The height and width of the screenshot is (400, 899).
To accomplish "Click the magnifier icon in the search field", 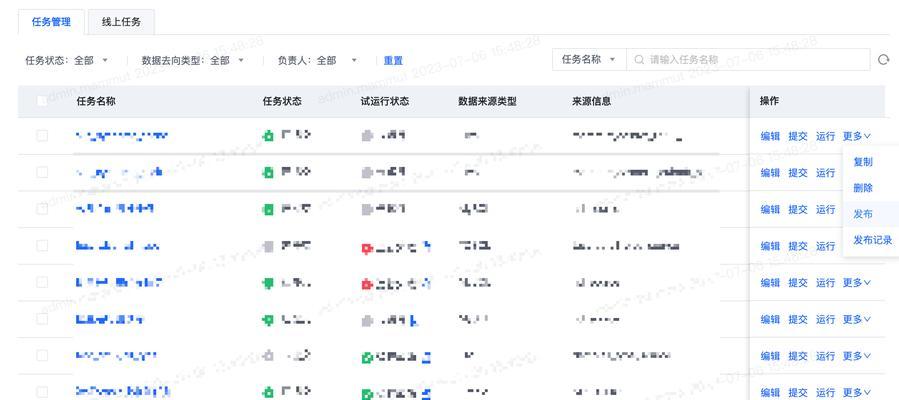I will coord(639,60).
